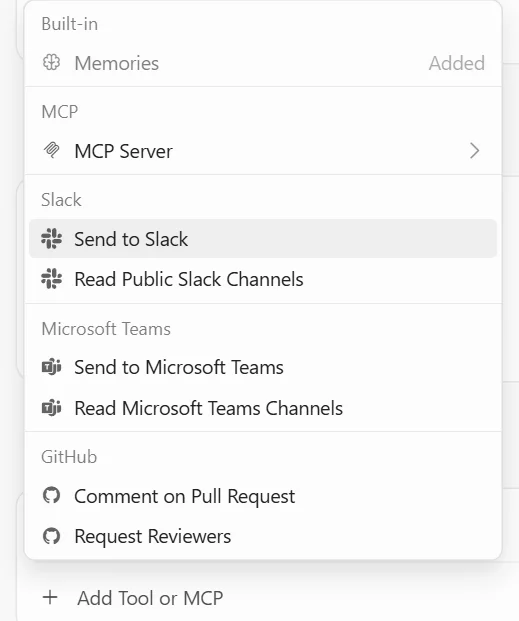This screenshot has height=621, width=519.
Task: Click the GitHub logo beside Comment on Pull Request
Action: coord(52,496)
